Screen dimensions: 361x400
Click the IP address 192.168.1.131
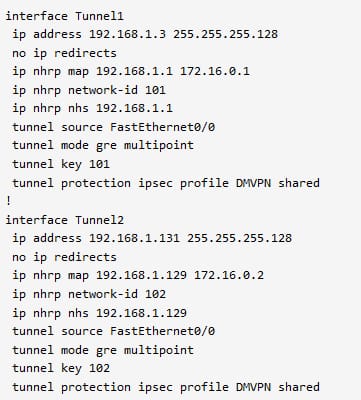134,238
